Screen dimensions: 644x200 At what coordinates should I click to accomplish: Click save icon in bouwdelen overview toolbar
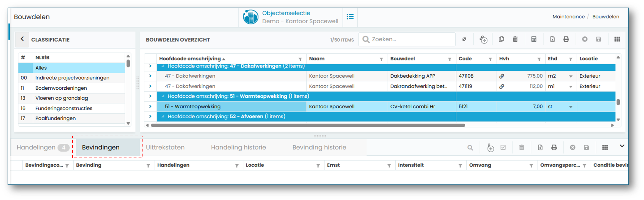pyautogui.click(x=598, y=39)
